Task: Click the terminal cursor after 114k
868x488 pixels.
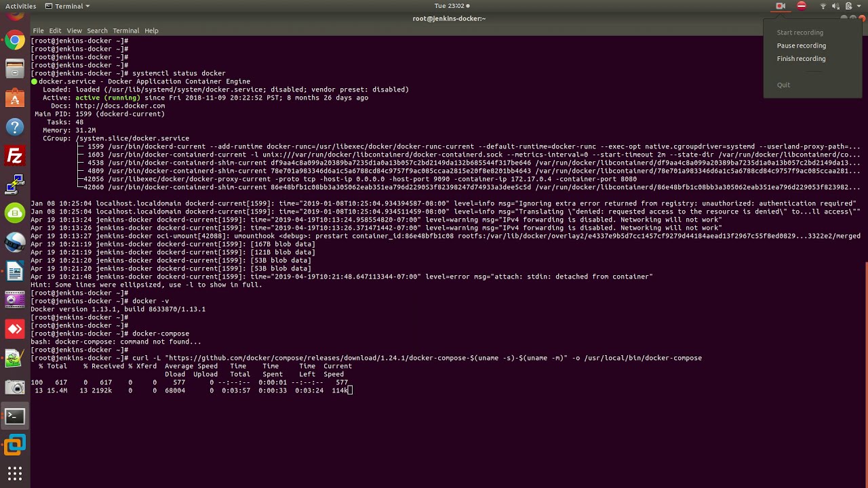Action: click(x=350, y=390)
